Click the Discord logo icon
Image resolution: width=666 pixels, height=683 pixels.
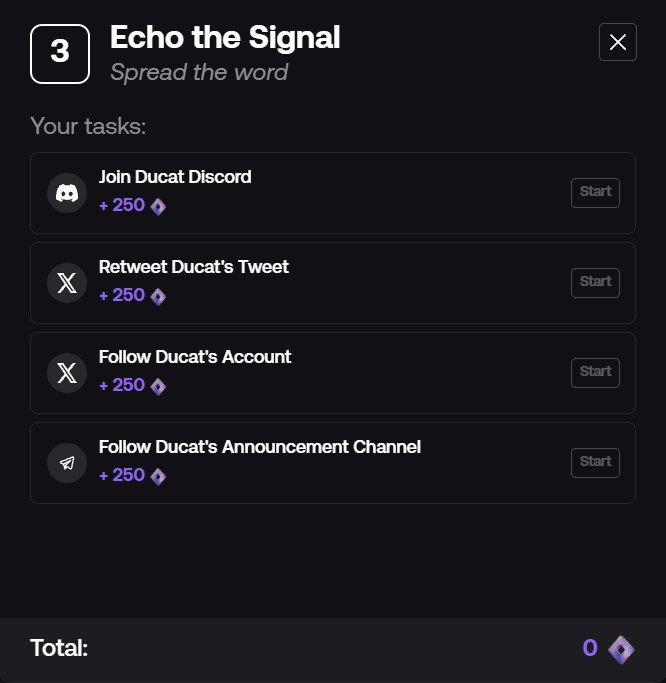[67, 193]
